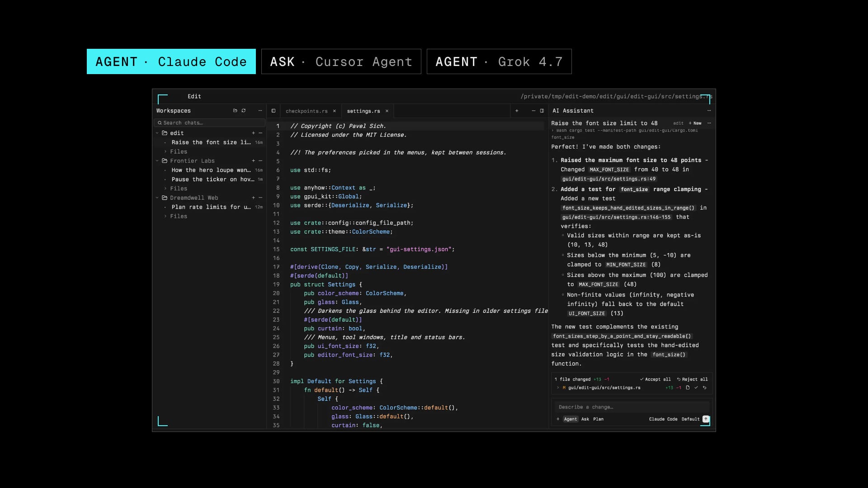The height and width of the screenshot is (488, 868).
Task: Click the folder icon beside Dreamdwell Web
Action: click(165, 198)
